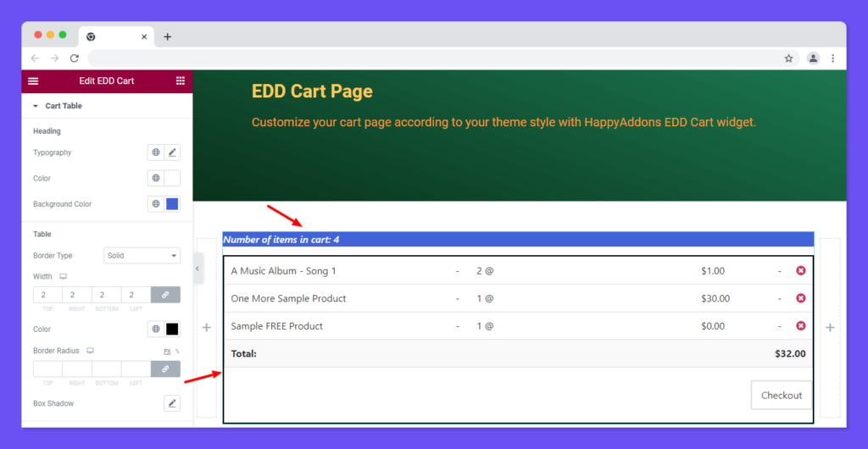Click Border Radius RIGHT input field
The image size is (868, 449).
pyautogui.click(x=77, y=369)
